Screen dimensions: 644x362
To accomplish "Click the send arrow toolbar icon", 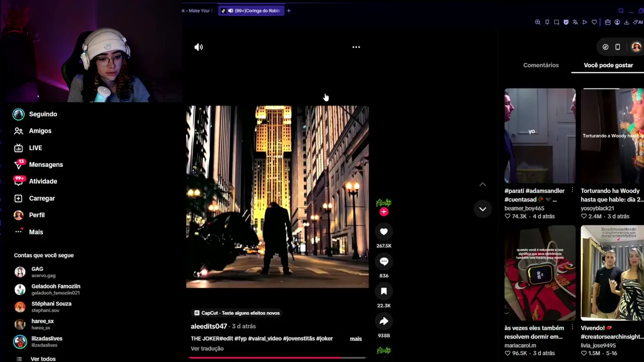I will coord(585,22).
